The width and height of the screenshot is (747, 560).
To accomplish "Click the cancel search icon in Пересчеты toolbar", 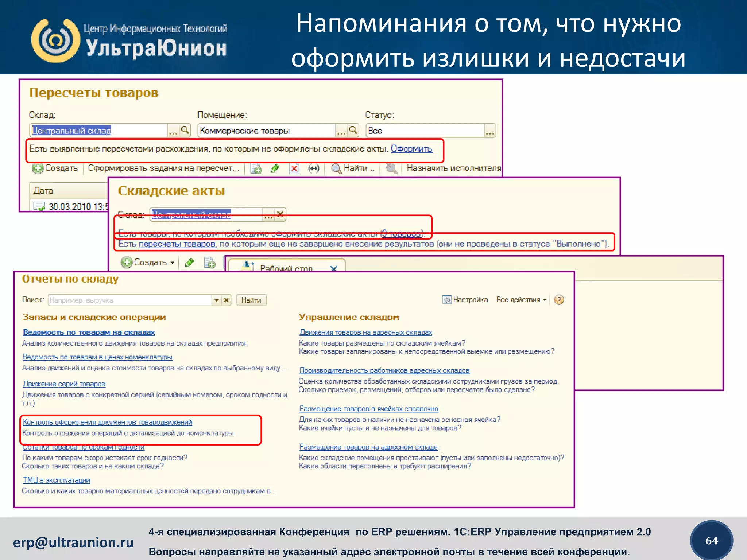I will [x=391, y=168].
